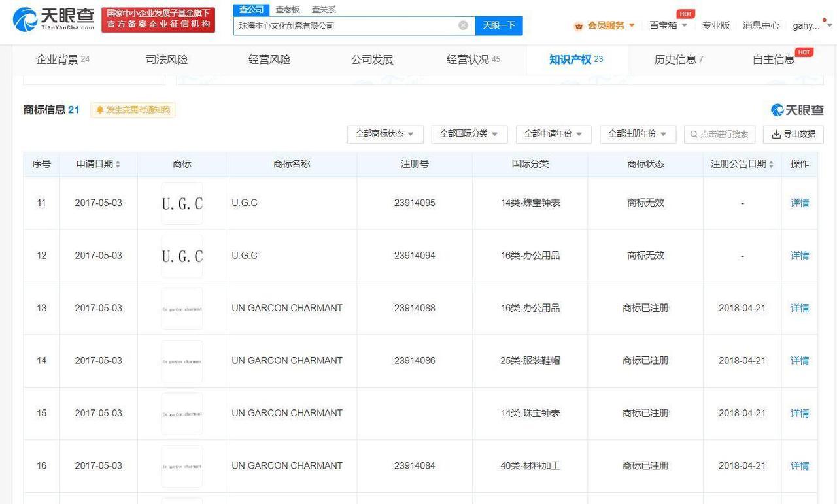Image resolution: width=837 pixels, height=504 pixels.
Task: Switch to 查公司 search tab
Action: 251,9
